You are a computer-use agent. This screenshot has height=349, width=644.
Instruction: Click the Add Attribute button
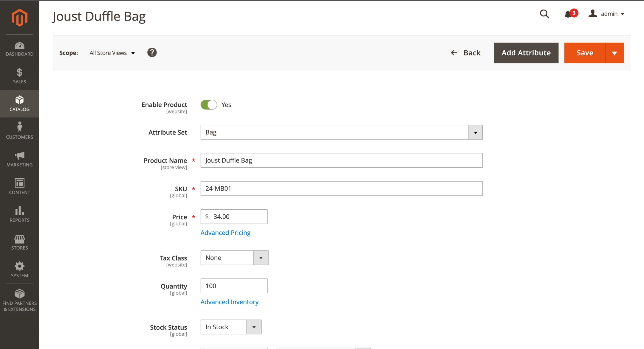[526, 53]
